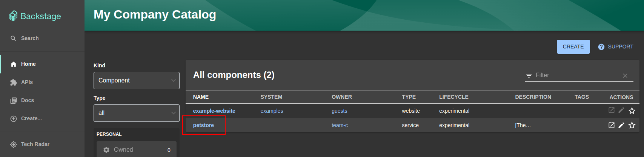
Task: Clear the filter with X icon
Action: (x=625, y=76)
